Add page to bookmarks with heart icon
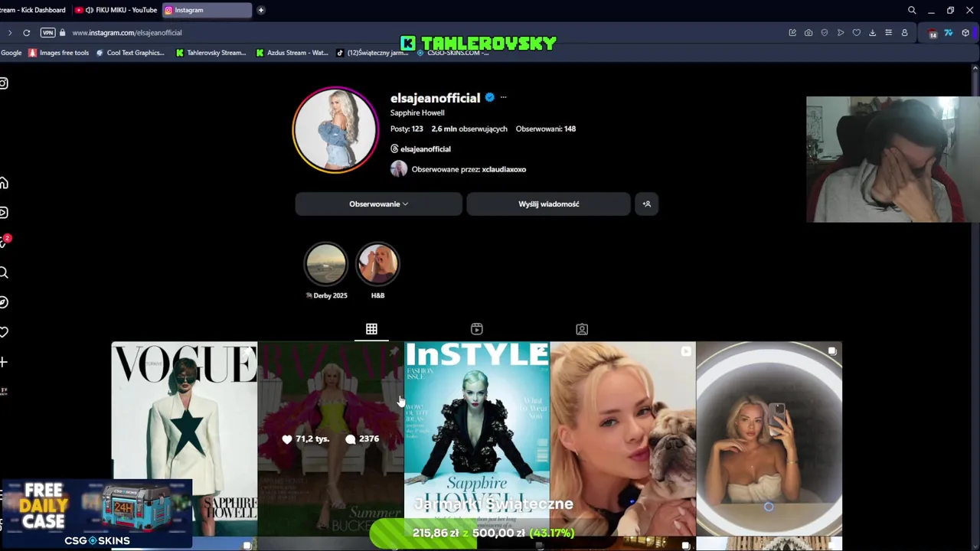 857,33
